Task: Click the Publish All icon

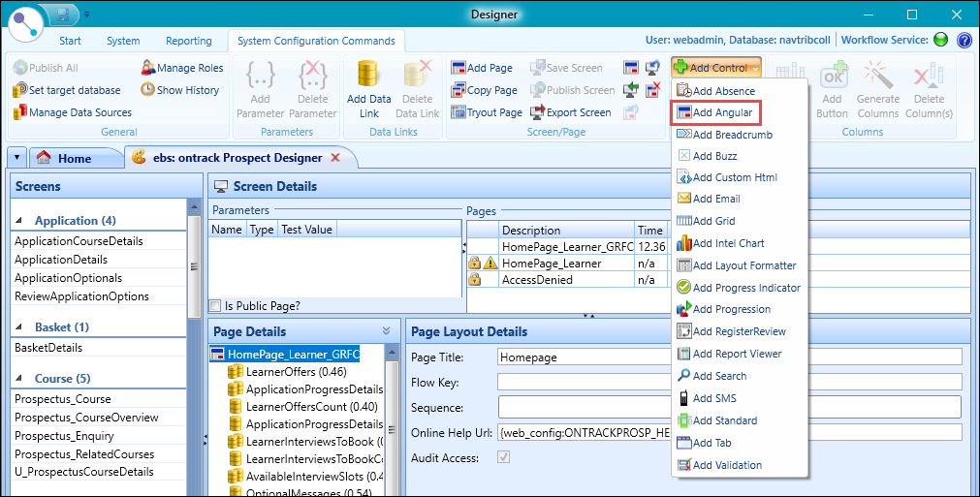Action: (x=20, y=68)
